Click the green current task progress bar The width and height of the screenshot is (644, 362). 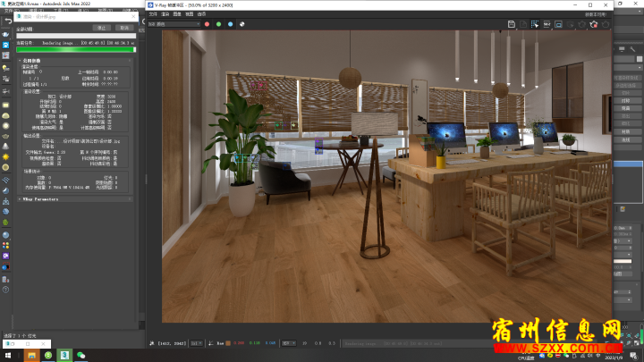click(76, 50)
